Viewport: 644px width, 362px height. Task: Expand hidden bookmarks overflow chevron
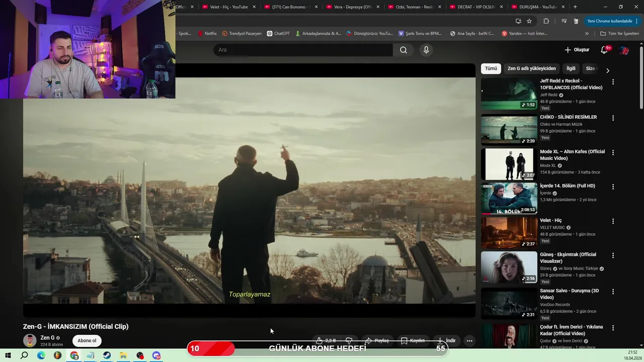point(587,34)
